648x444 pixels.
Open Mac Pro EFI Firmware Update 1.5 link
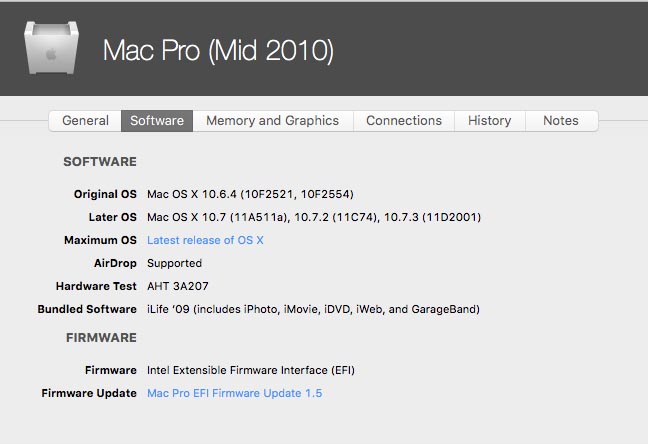coord(234,393)
